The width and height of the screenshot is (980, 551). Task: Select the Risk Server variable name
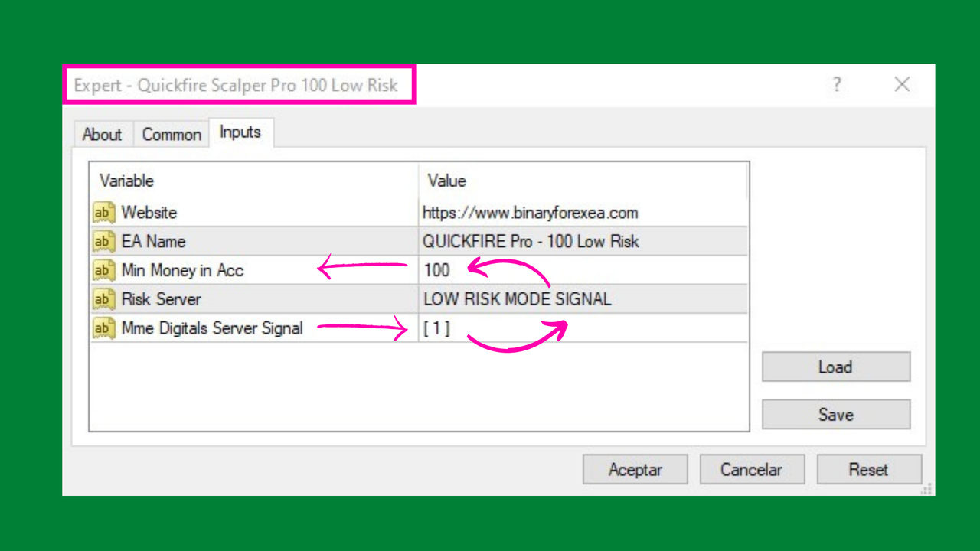tap(162, 299)
